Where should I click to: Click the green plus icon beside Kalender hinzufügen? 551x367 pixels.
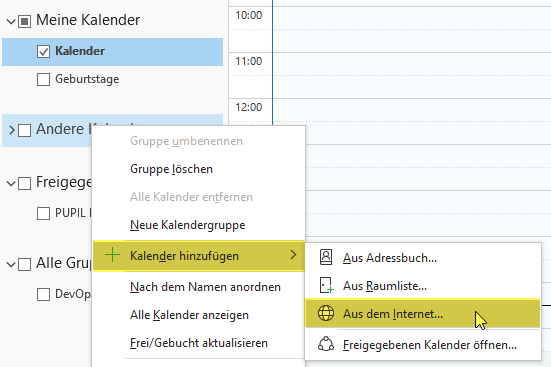click(112, 255)
